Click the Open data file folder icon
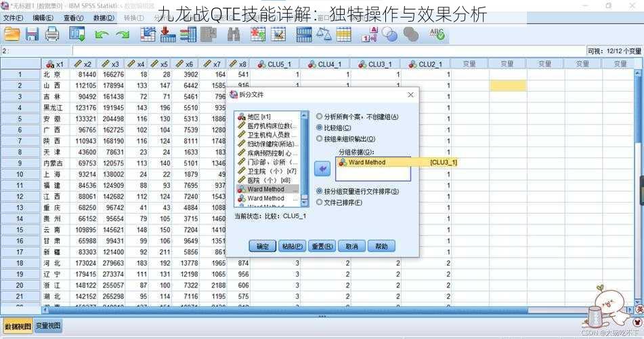The width and height of the screenshot is (644, 339). tap(12, 34)
